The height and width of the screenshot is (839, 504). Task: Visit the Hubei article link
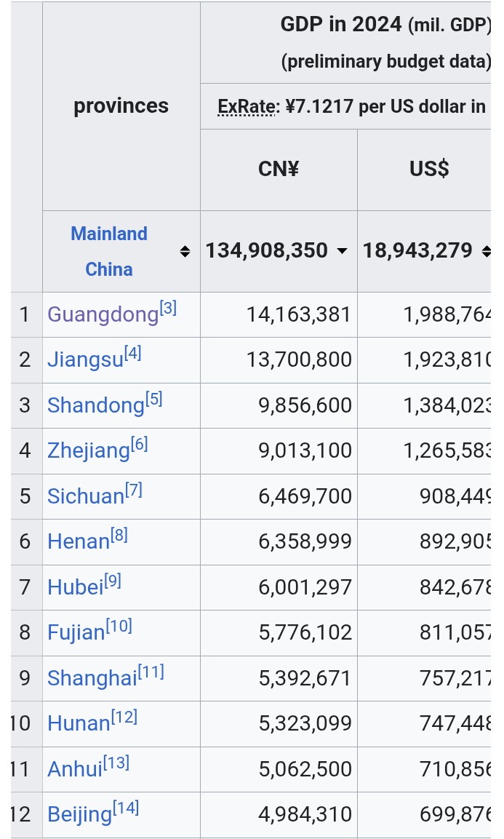point(75,587)
